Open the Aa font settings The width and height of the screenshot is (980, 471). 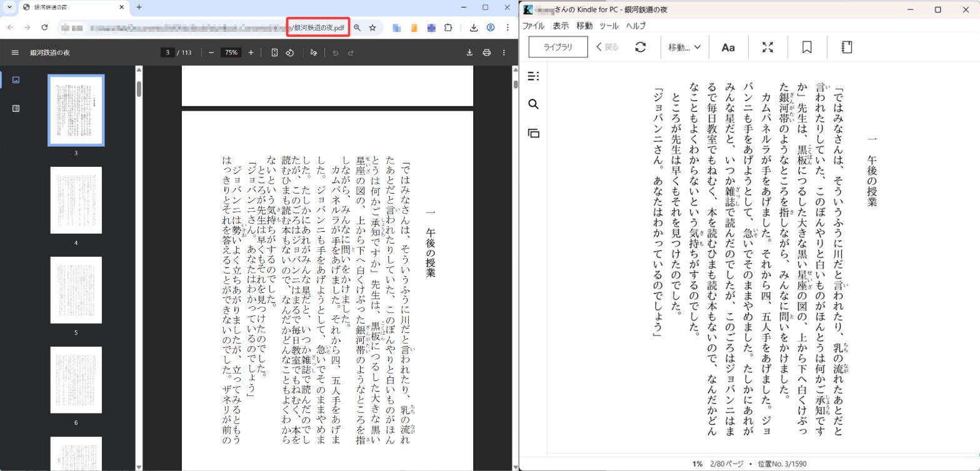click(x=728, y=47)
